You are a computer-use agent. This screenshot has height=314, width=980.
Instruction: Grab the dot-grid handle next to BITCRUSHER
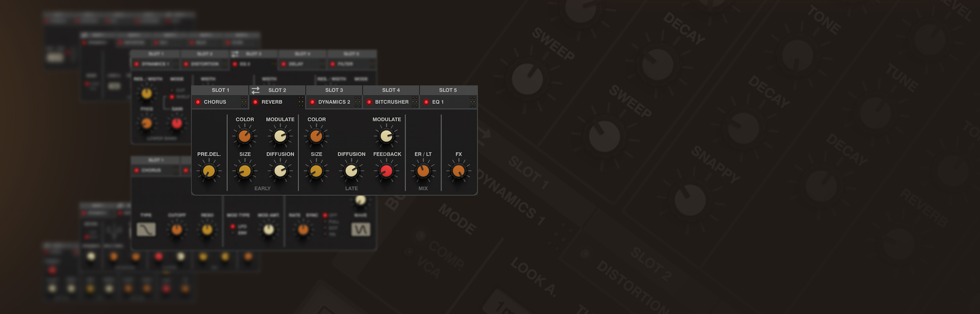pos(415,102)
